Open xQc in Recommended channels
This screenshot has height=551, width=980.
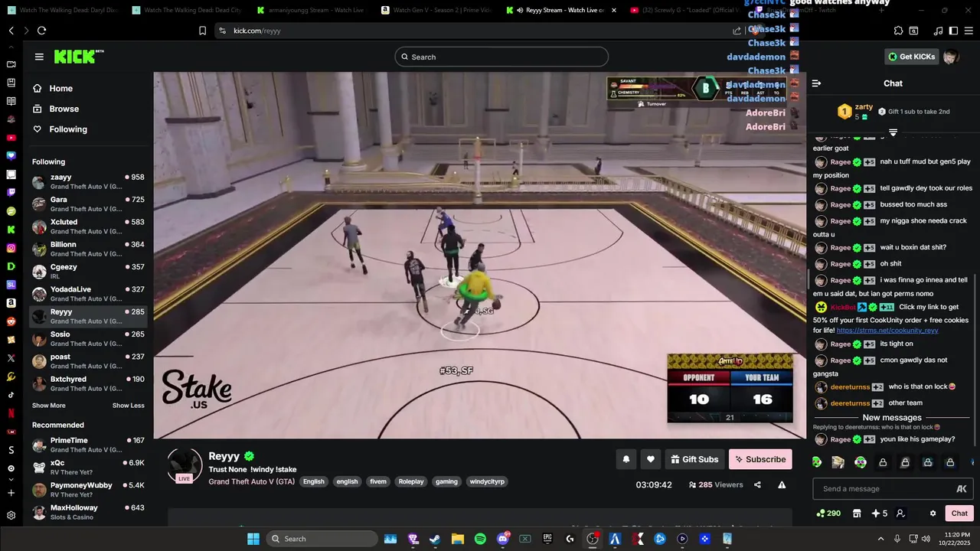(x=88, y=468)
